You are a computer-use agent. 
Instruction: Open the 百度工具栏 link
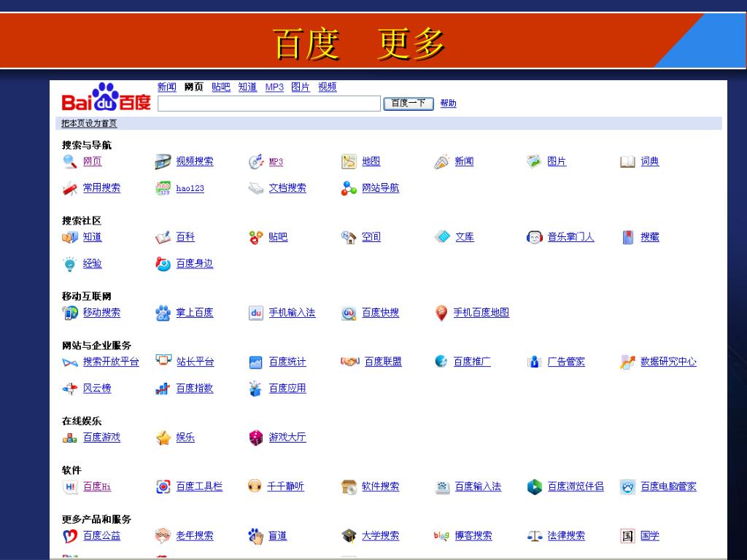[x=199, y=486]
